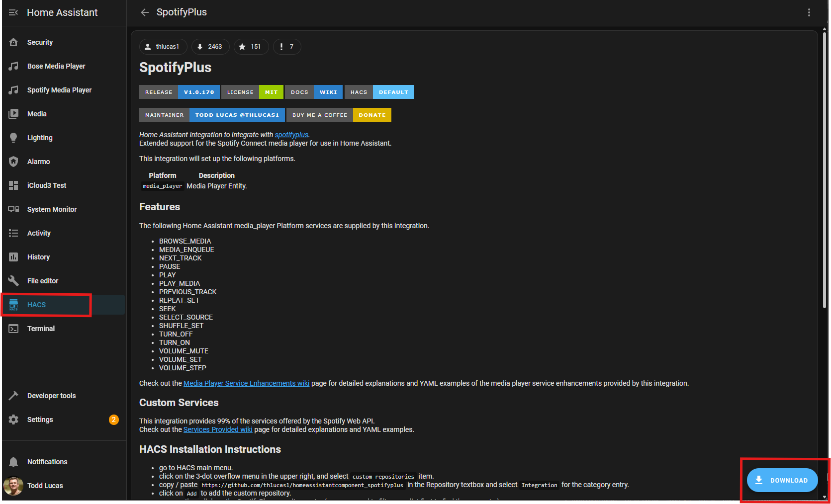Click the Home Assistant title text
This screenshot has width=831, height=504.
tap(62, 12)
